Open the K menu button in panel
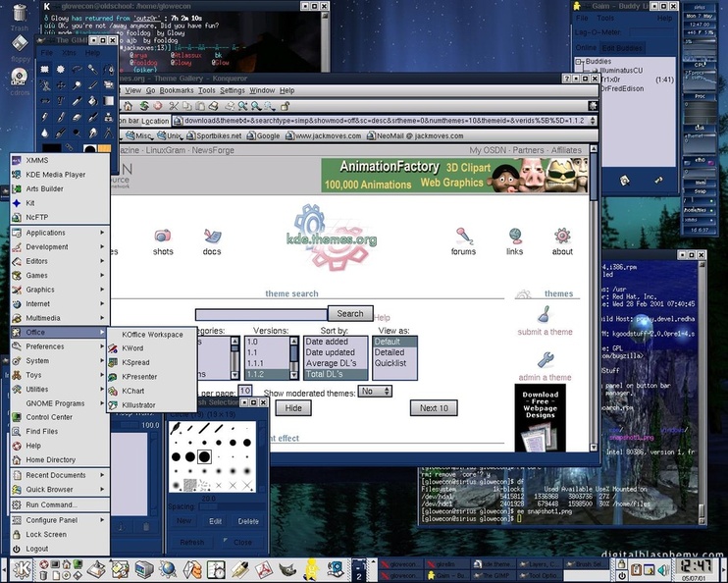Screen dimensions: 728x583 click(21, 569)
